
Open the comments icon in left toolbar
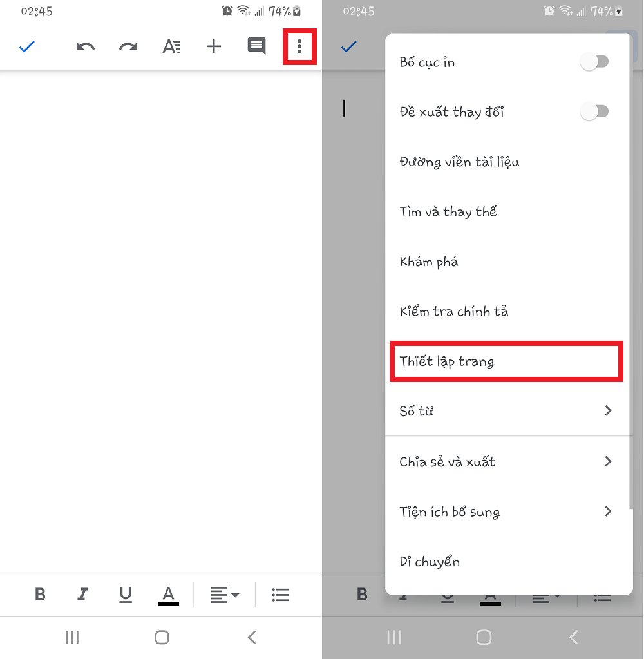pos(256,46)
